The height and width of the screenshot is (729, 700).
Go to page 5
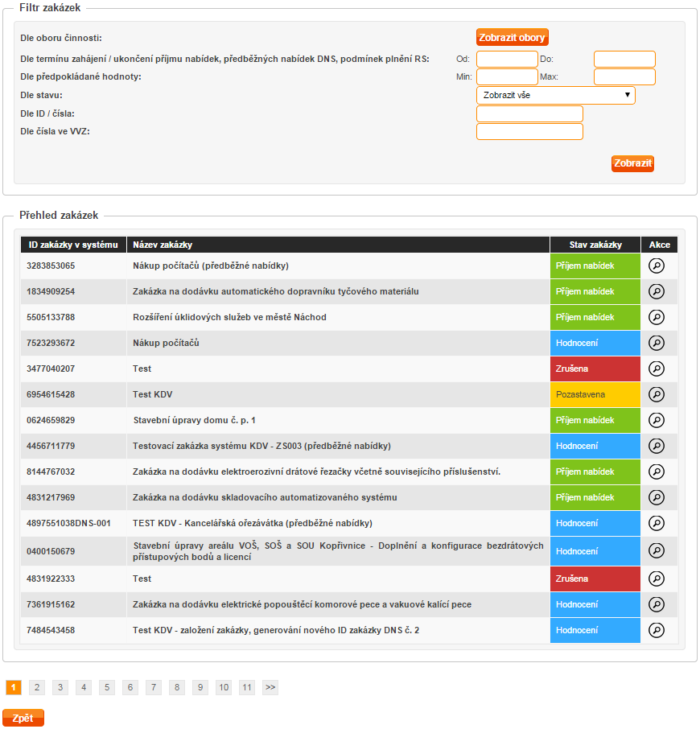(107, 687)
